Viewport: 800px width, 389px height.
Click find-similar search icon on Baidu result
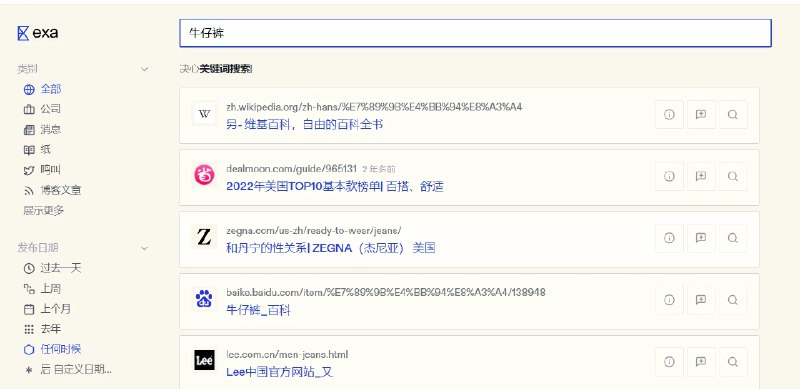pyautogui.click(x=733, y=300)
